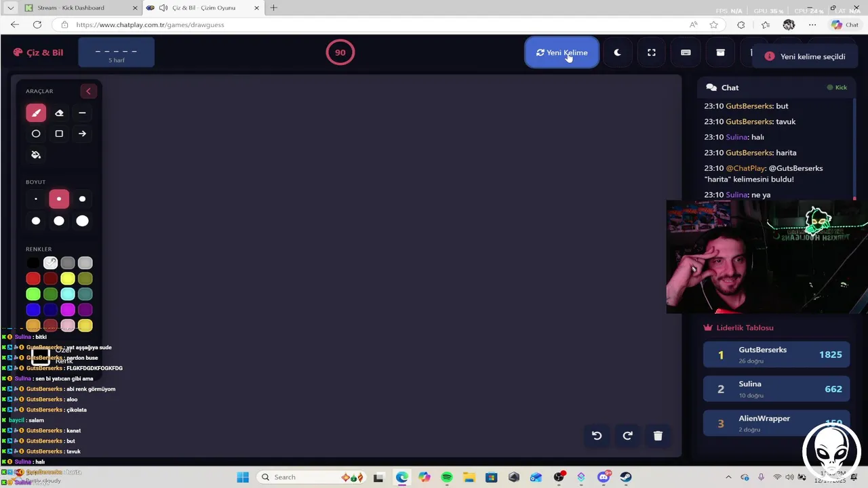Select the circle shape tool
Image resolution: width=868 pixels, height=488 pixels.
pyautogui.click(x=36, y=134)
